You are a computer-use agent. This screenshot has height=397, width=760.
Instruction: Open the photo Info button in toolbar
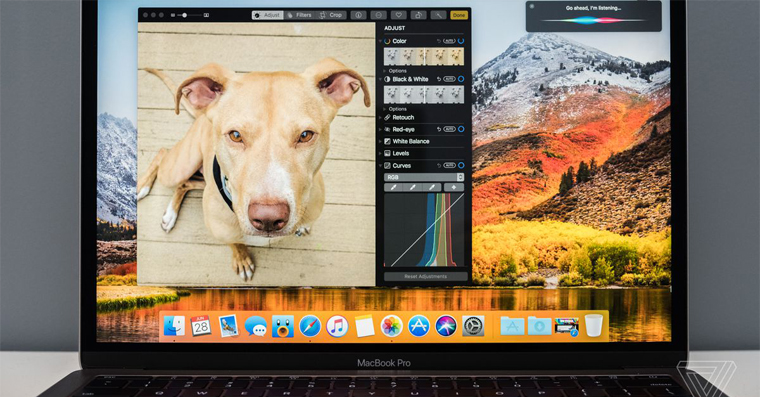click(358, 15)
